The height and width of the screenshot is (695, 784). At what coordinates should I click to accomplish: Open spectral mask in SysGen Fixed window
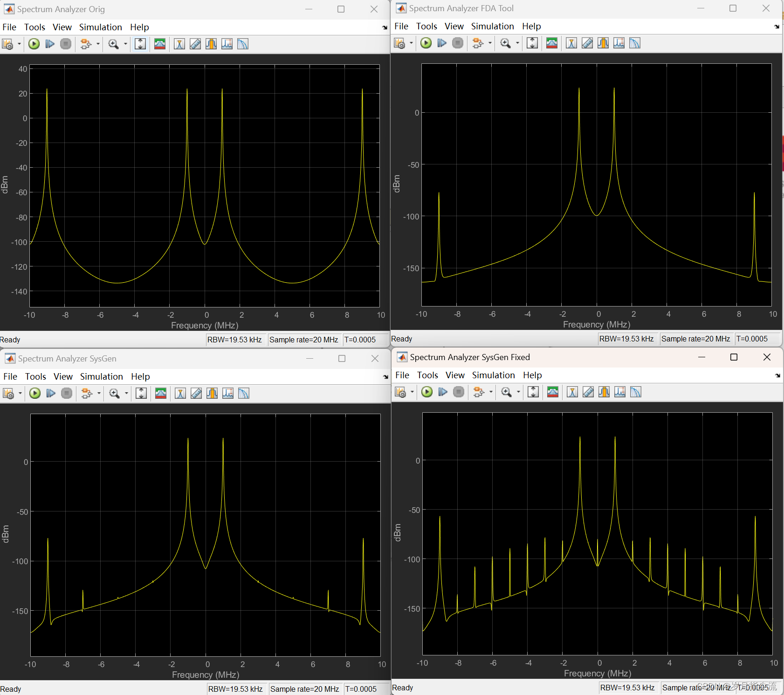[x=553, y=392]
